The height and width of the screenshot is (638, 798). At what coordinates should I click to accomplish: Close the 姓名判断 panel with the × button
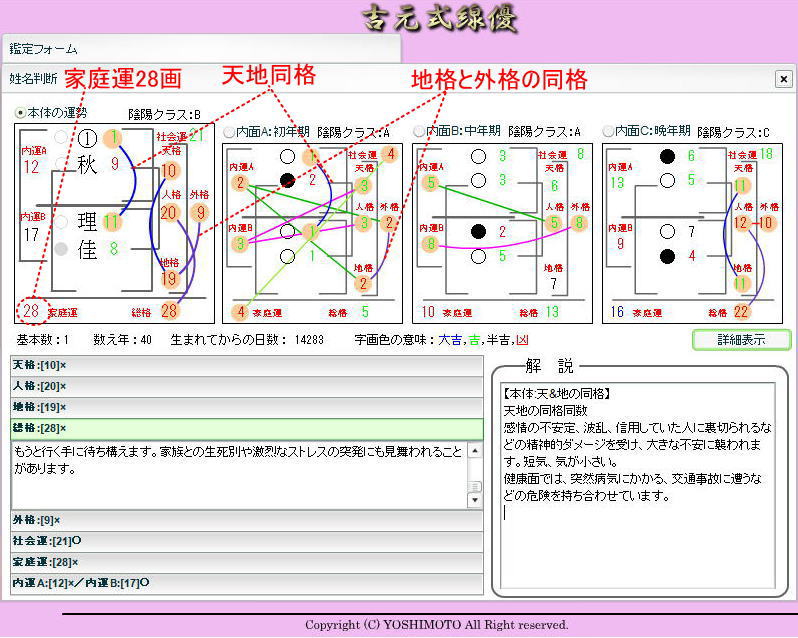(x=783, y=79)
